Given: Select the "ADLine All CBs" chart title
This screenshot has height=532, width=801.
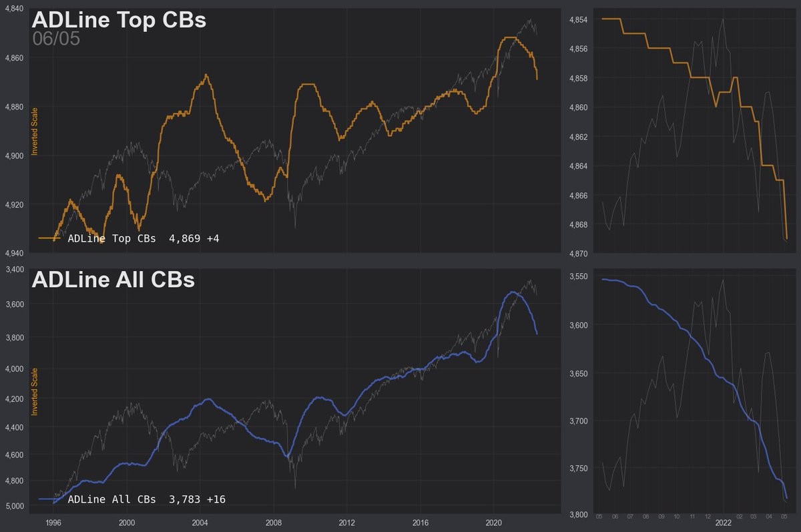Looking at the screenshot, I should point(113,279).
